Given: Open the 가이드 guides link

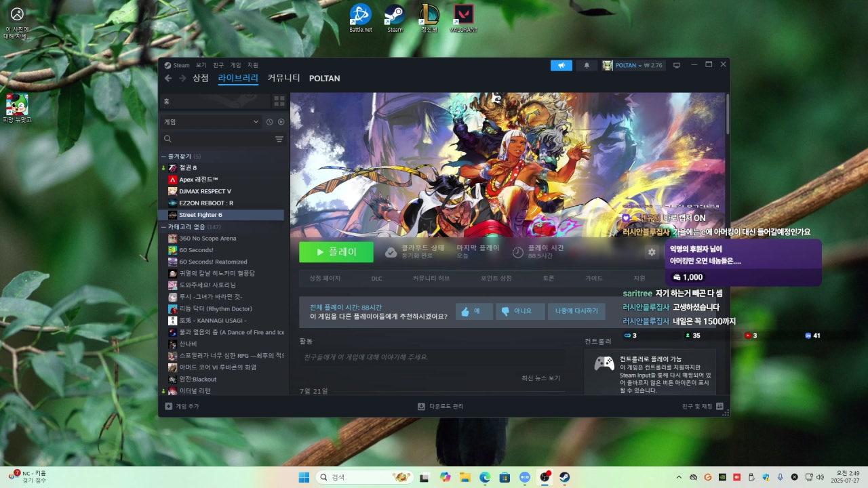Looking at the screenshot, I should (594, 279).
